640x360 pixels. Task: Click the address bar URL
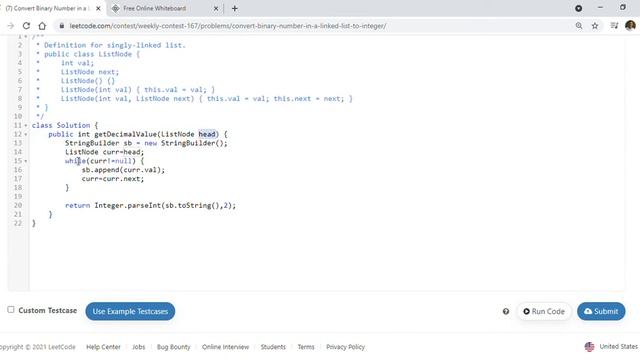[228, 26]
